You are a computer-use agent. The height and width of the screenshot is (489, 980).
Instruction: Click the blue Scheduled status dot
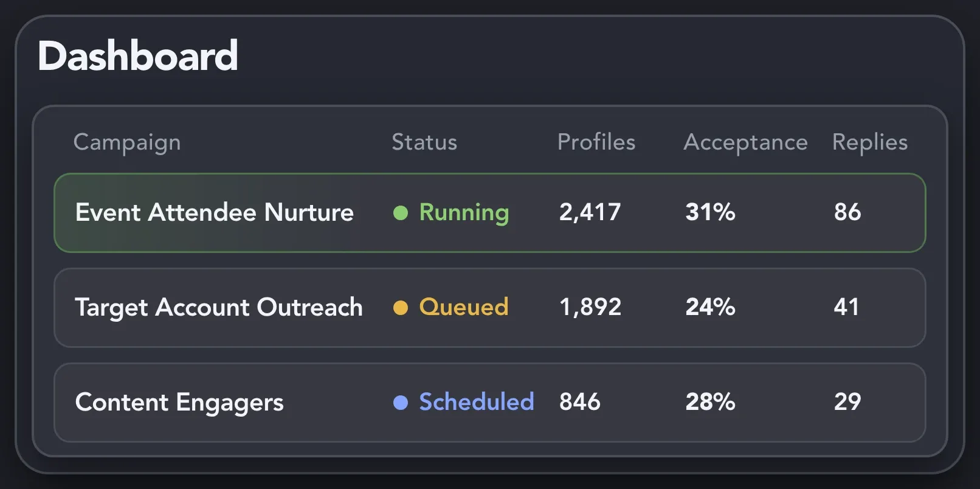point(401,403)
